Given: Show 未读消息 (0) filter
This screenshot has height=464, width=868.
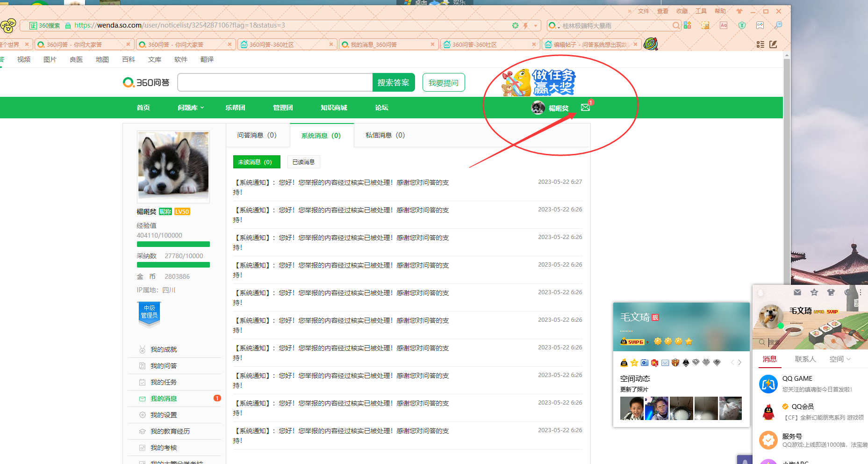Looking at the screenshot, I should (257, 162).
